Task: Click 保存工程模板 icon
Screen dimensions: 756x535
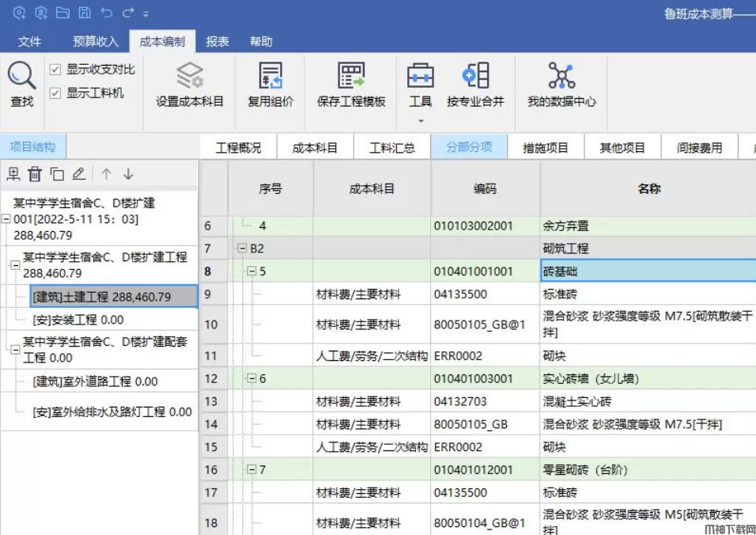Action: [x=351, y=77]
